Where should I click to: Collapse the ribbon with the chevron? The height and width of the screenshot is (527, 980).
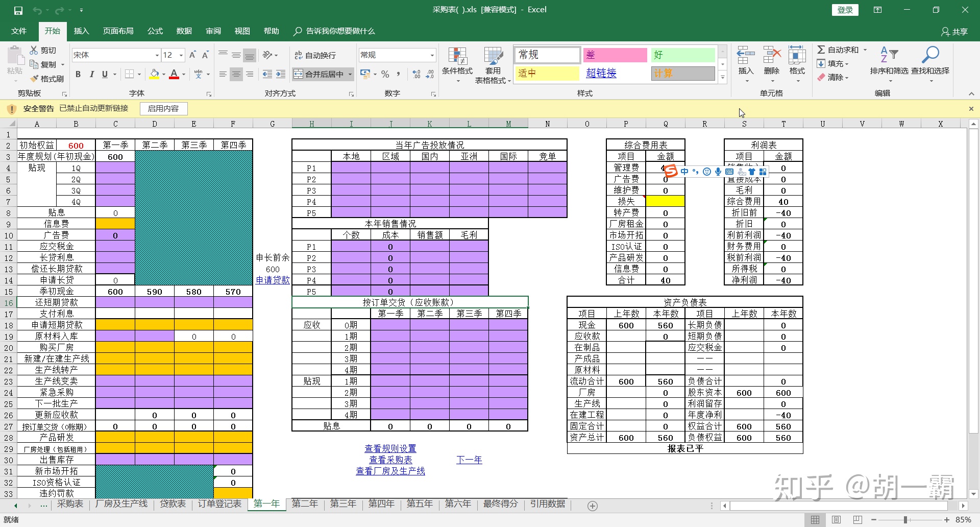[971, 94]
